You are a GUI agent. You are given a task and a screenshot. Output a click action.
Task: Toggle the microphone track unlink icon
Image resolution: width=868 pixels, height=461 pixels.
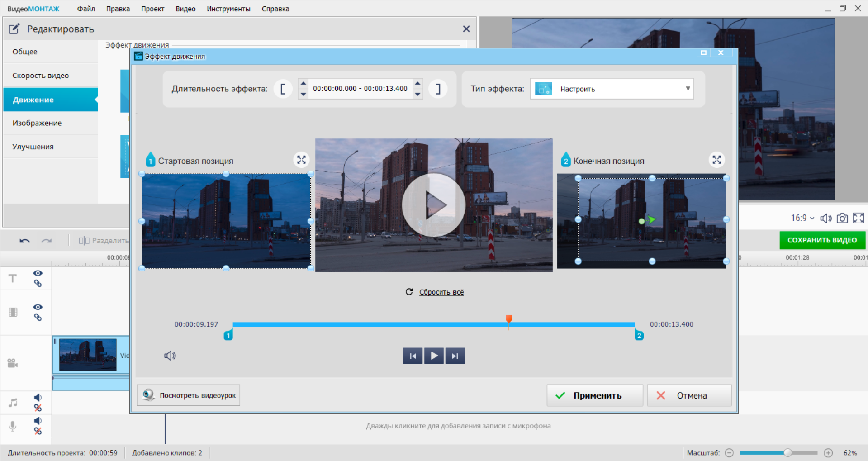(x=38, y=432)
